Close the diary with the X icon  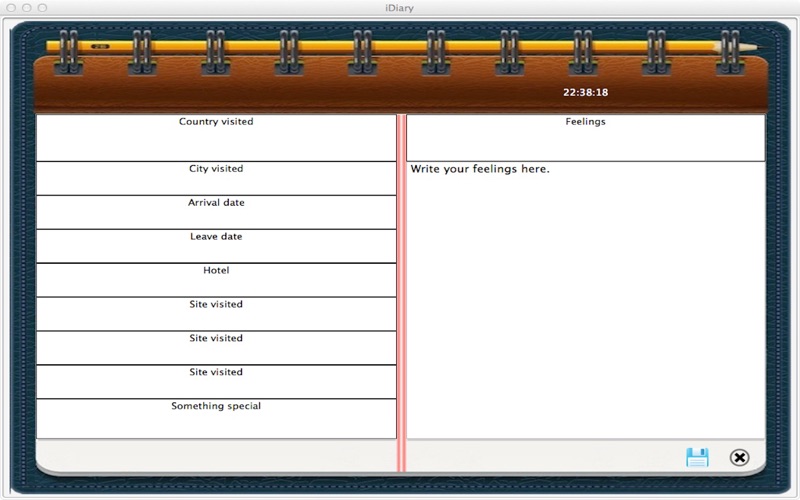click(739, 457)
